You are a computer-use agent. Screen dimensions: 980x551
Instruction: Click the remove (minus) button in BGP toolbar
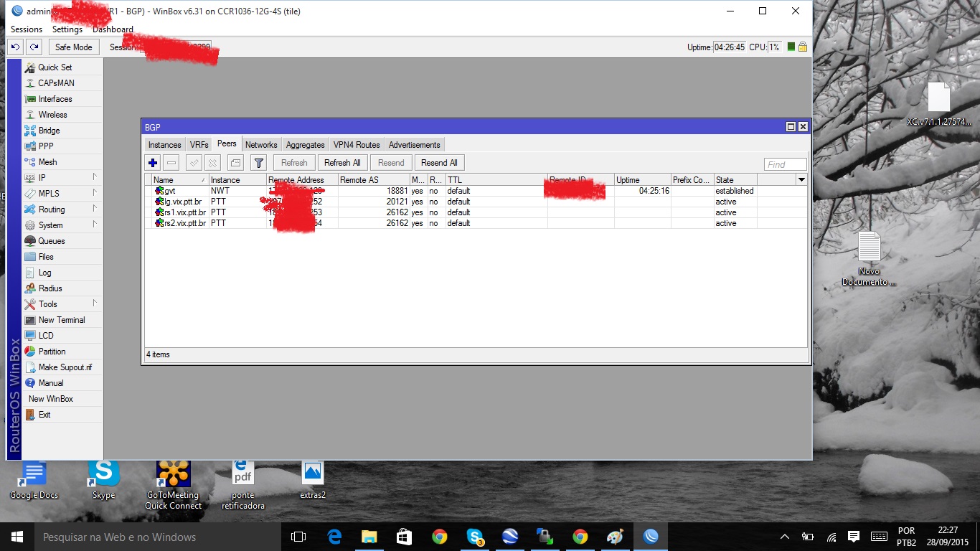tap(171, 163)
